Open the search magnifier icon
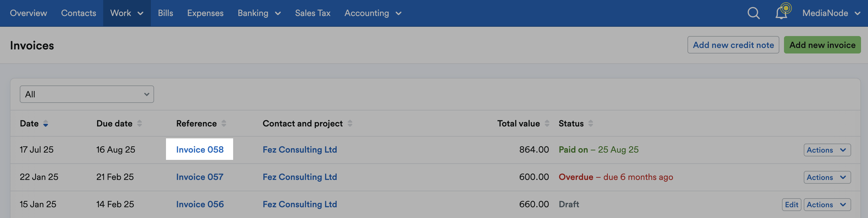The width and height of the screenshot is (868, 218). pyautogui.click(x=753, y=13)
